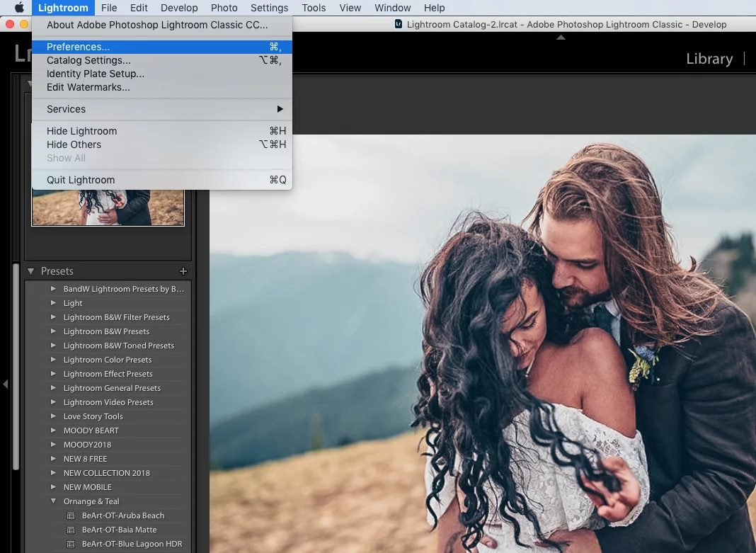
Task: Expand the Light presets folder
Action: click(x=53, y=303)
